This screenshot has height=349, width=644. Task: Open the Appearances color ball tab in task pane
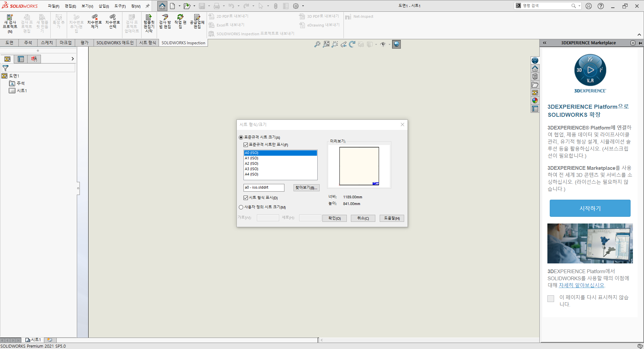click(535, 100)
